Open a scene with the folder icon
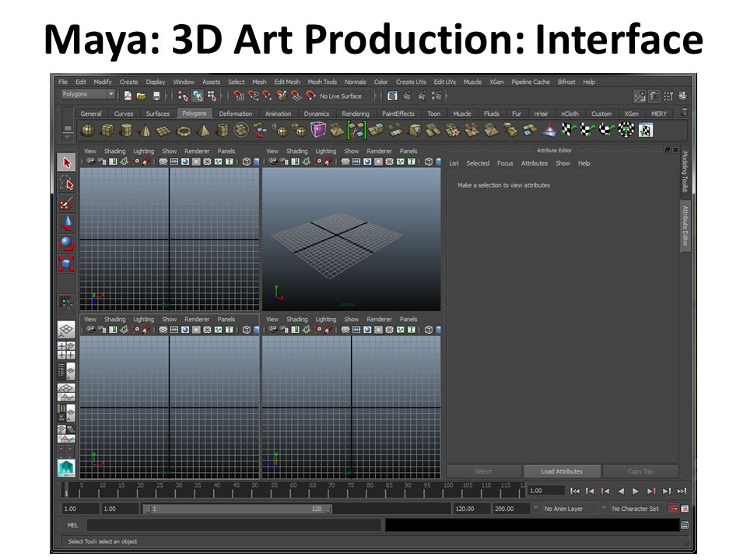The image size is (747, 560). click(x=142, y=96)
